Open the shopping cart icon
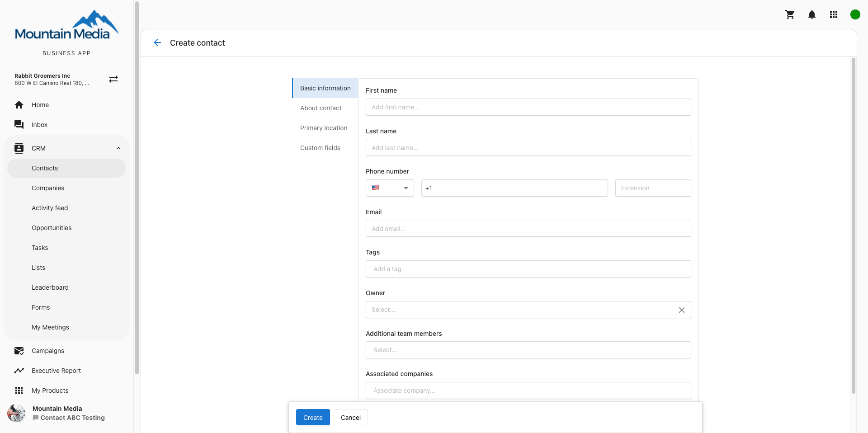Image resolution: width=868 pixels, height=433 pixels. click(790, 14)
